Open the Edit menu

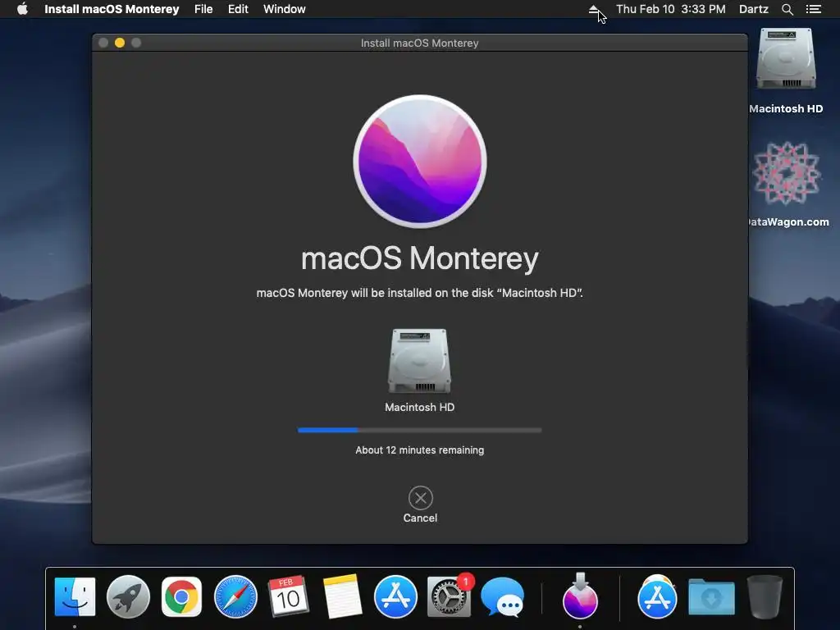pos(238,9)
